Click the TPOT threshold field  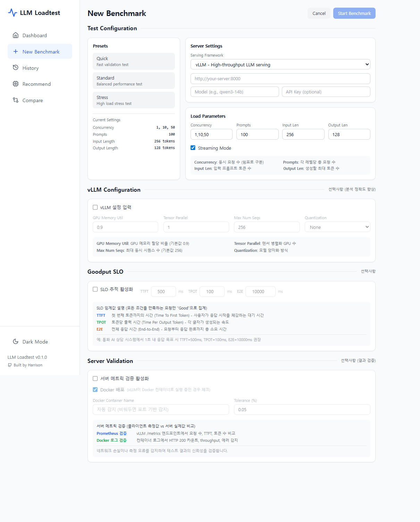pyautogui.click(x=212, y=291)
